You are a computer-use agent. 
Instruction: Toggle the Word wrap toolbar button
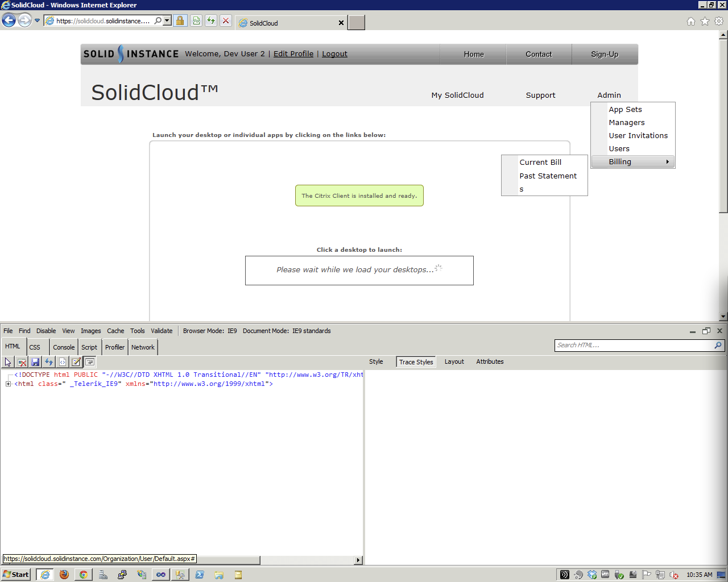[x=90, y=362]
